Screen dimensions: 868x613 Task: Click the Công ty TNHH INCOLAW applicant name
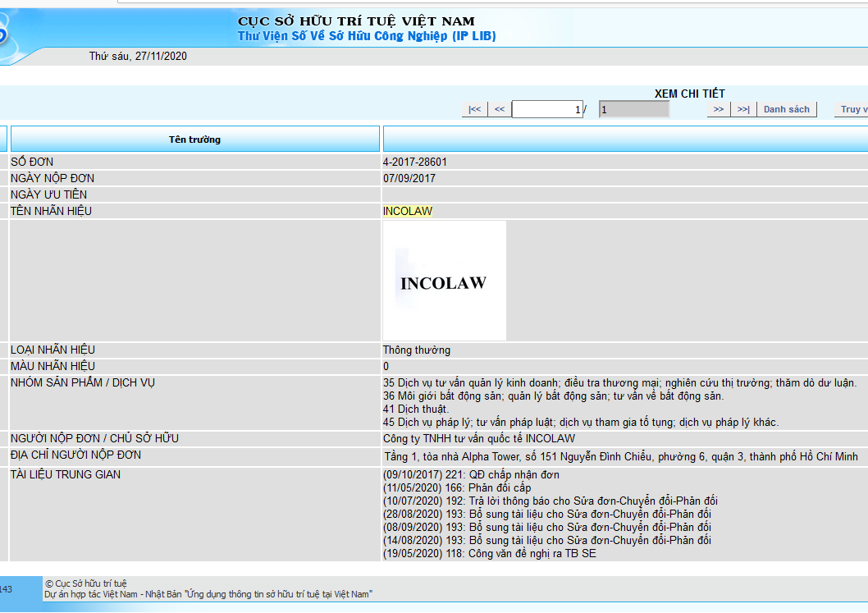click(x=479, y=438)
